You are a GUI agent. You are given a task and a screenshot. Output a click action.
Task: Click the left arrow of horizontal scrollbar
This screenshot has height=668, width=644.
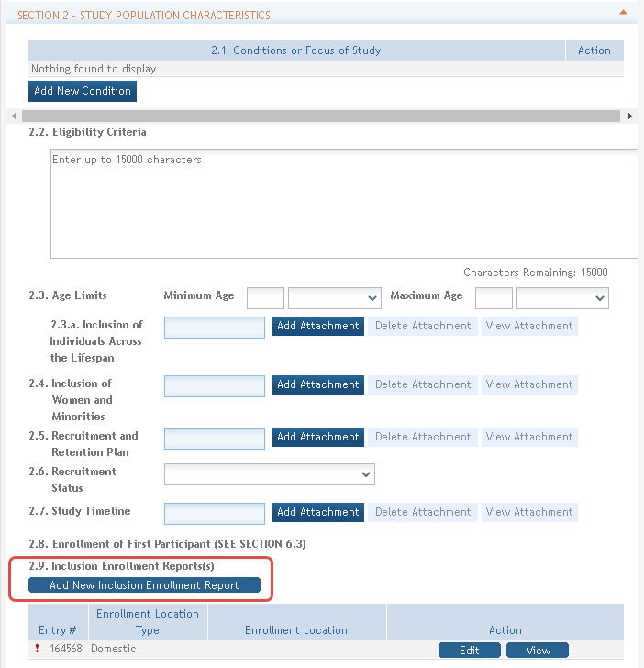[x=14, y=116]
